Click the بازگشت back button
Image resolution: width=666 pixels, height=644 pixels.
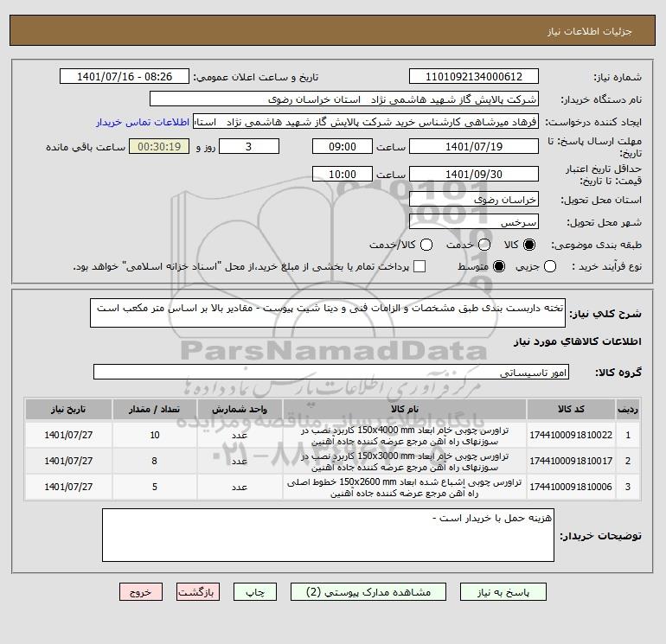(198, 592)
